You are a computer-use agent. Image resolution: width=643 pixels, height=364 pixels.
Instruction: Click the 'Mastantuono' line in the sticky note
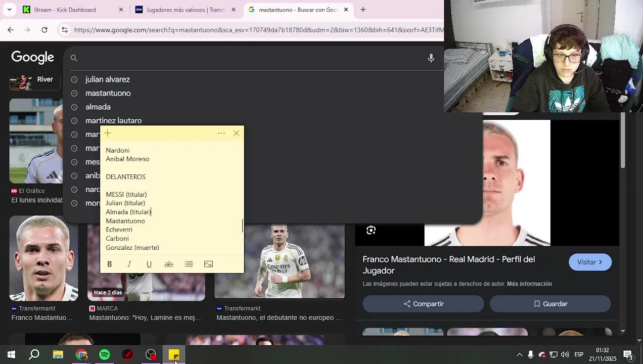click(125, 221)
